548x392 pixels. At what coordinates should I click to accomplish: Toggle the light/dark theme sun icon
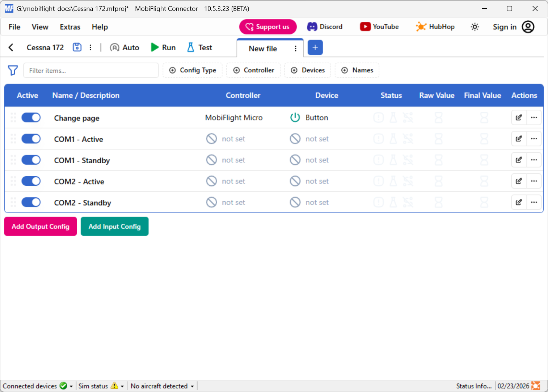[x=475, y=26]
